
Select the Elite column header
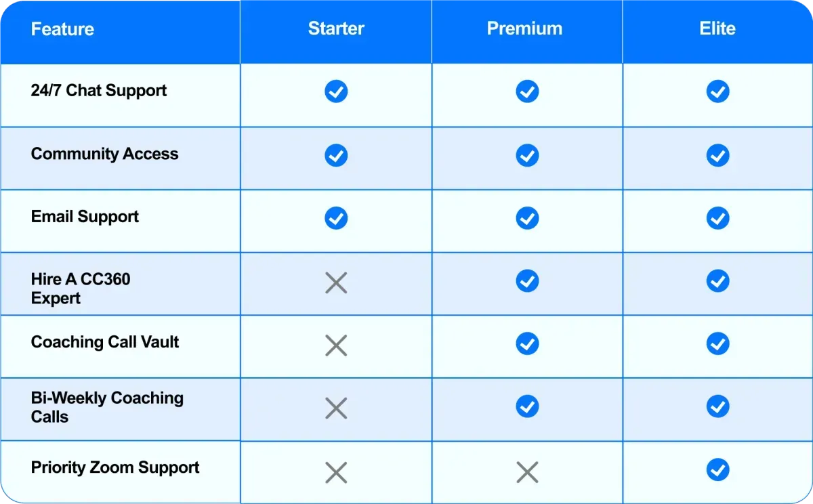pyautogui.click(x=717, y=28)
